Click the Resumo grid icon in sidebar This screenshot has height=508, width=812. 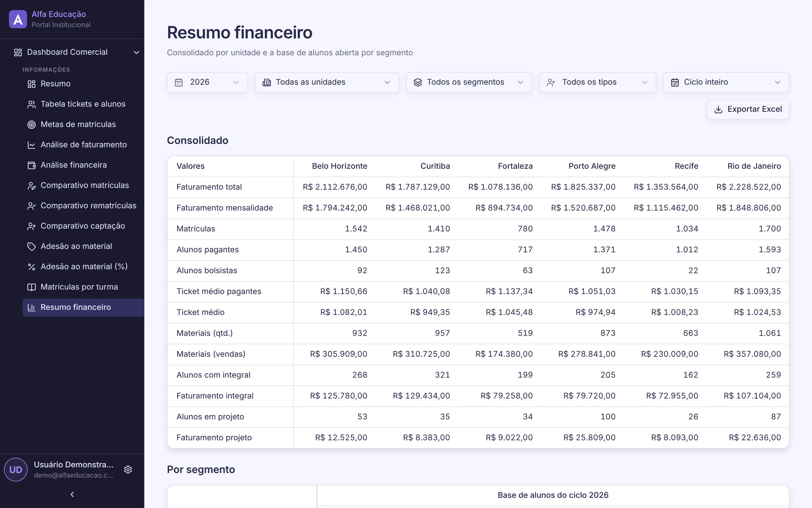coord(31,84)
